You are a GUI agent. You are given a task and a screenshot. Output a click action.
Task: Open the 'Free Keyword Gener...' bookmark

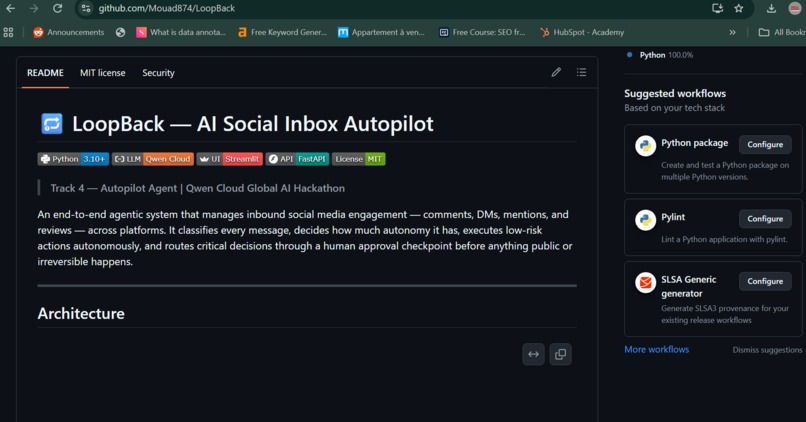tap(282, 32)
